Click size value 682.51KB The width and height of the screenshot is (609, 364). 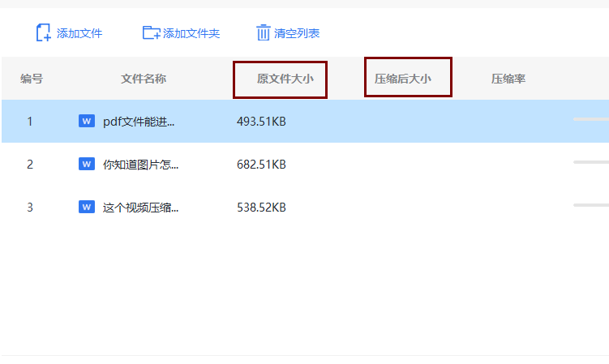(261, 165)
